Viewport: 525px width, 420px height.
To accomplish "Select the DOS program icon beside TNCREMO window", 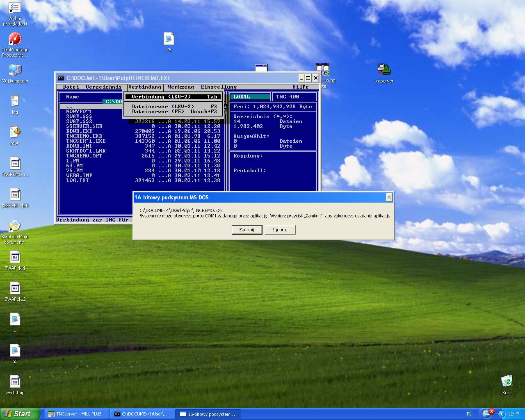I will pyautogui.click(x=323, y=69).
